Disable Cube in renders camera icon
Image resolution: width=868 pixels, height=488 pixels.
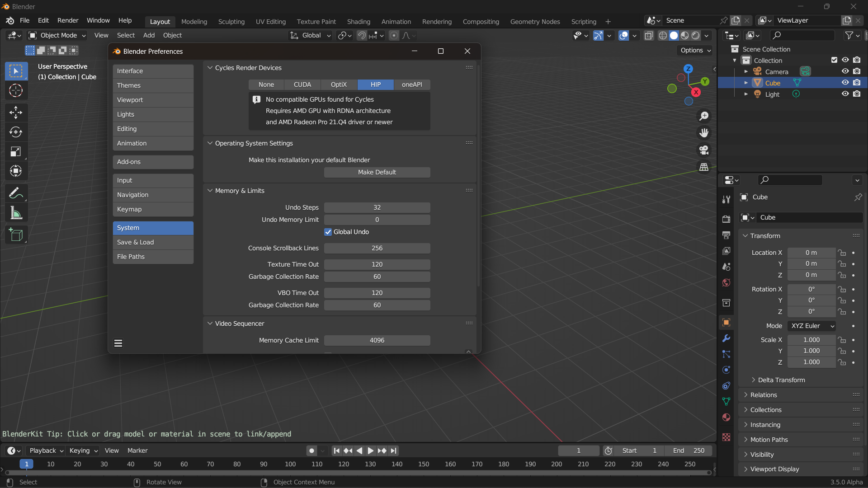pos(857,83)
